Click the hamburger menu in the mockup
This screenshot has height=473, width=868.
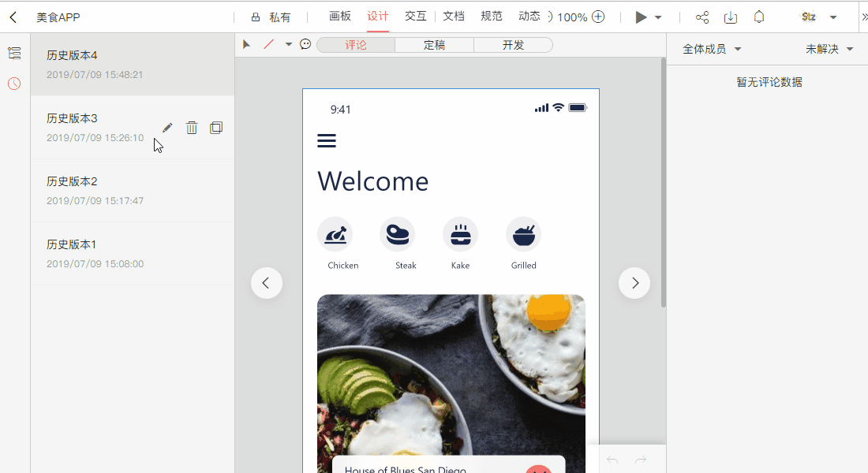[327, 140]
